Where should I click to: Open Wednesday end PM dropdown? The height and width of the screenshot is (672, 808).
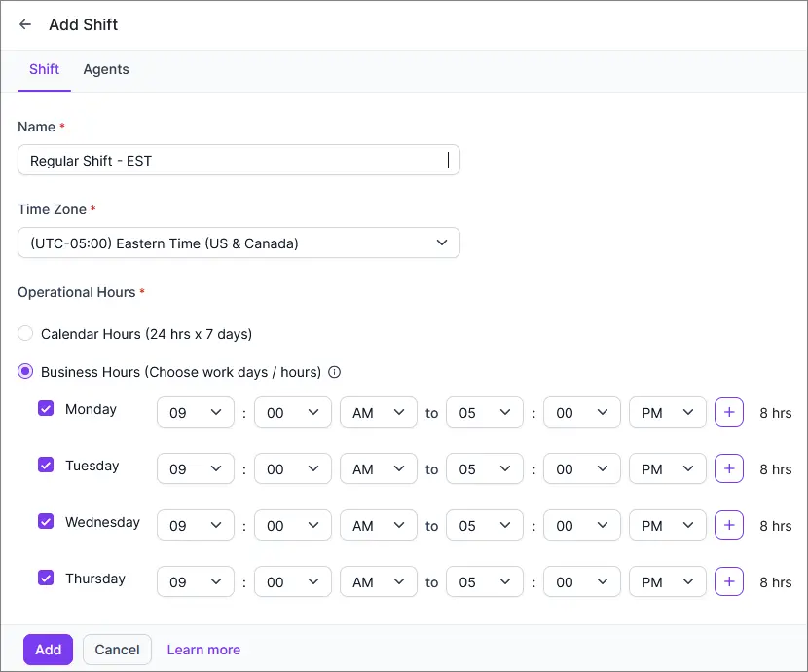pyautogui.click(x=667, y=525)
